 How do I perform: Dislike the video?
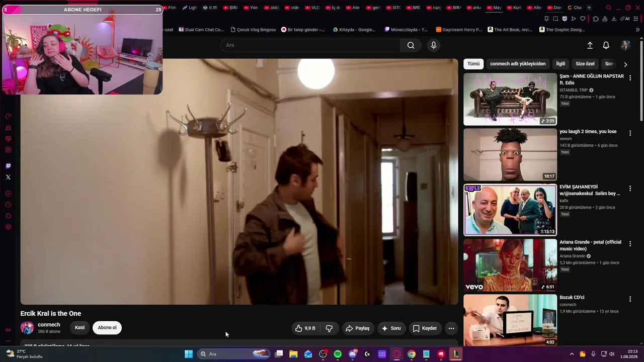point(330,328)
